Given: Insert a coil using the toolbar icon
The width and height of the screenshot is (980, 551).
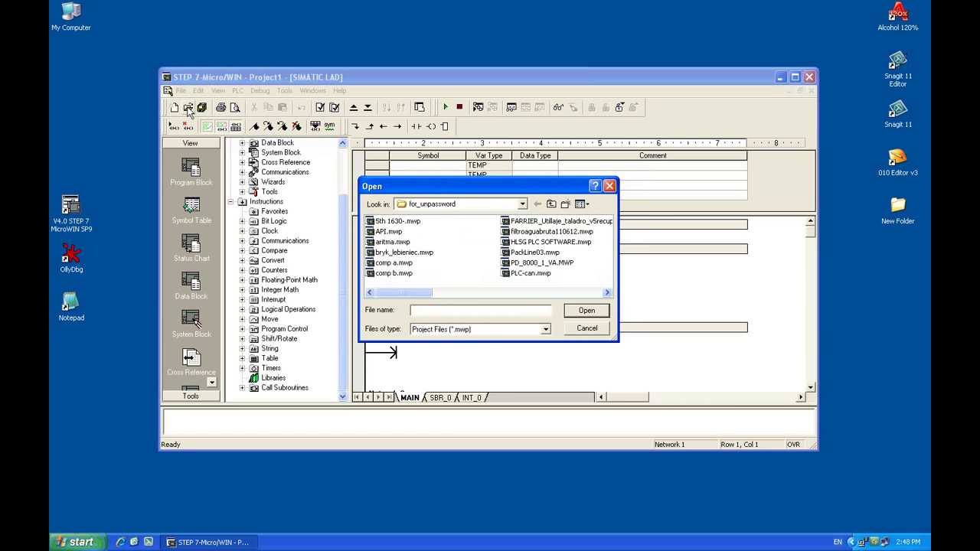Looking at the screenshot, I should [x=431, y=126].
